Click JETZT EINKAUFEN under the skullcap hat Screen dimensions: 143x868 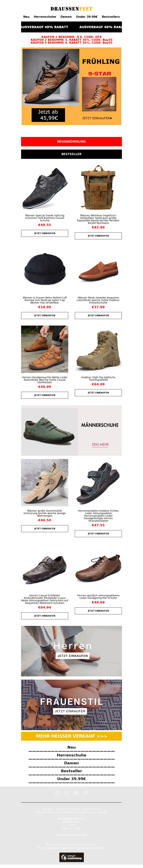[45, 315]
